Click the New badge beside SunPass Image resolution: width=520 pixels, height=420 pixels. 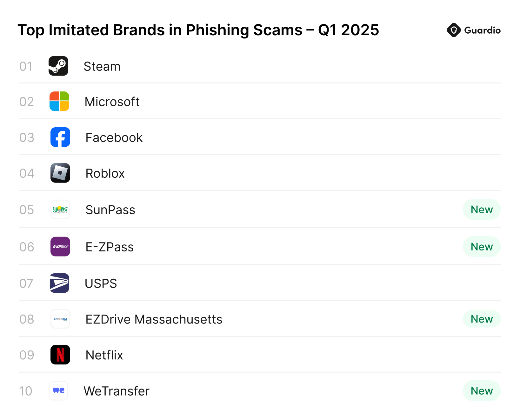(x=482, y=210)
